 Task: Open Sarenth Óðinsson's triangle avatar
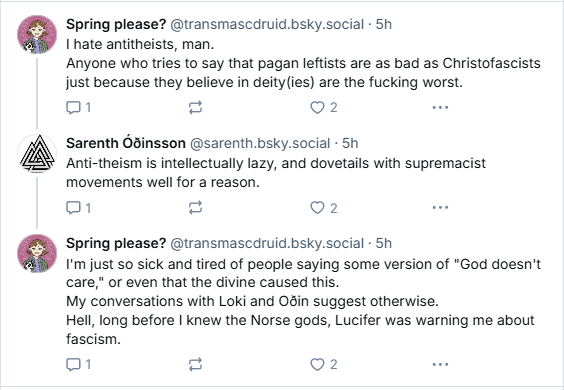point(37,154)
